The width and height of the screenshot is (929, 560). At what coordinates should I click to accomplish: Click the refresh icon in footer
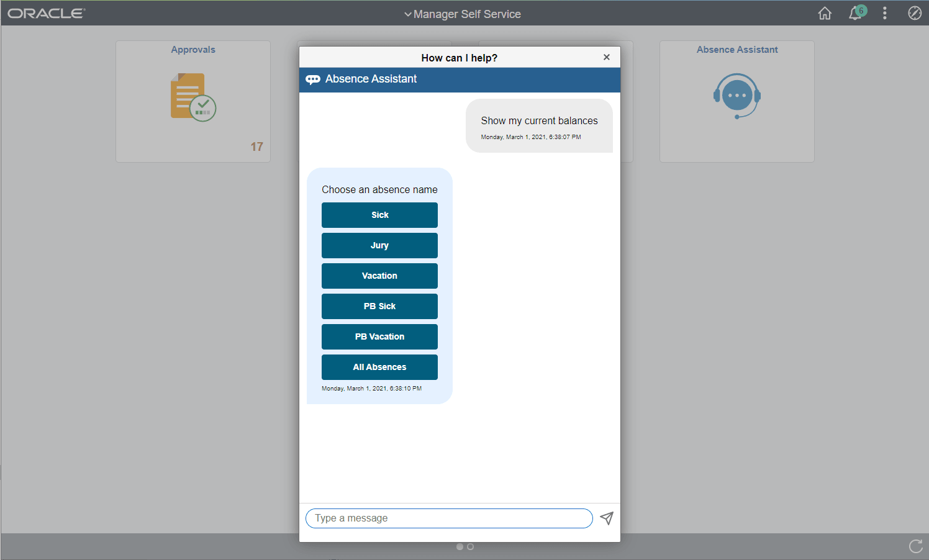coord(915,546)
